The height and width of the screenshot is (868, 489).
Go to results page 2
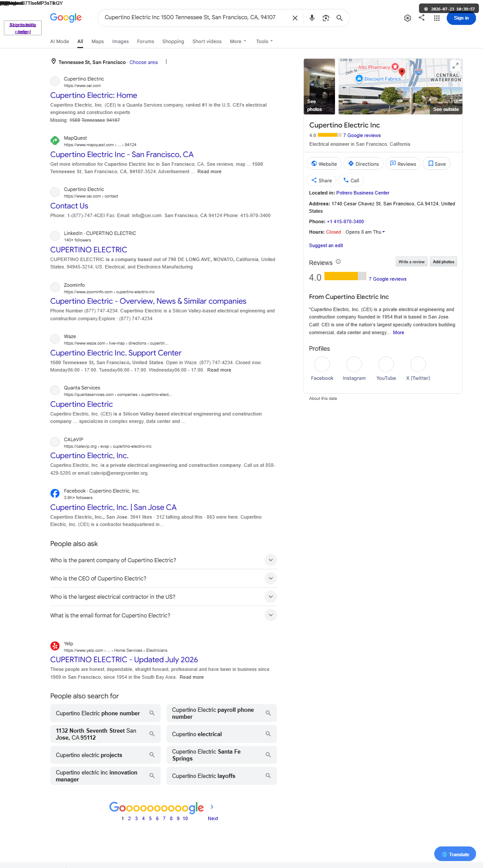point(129,818)
